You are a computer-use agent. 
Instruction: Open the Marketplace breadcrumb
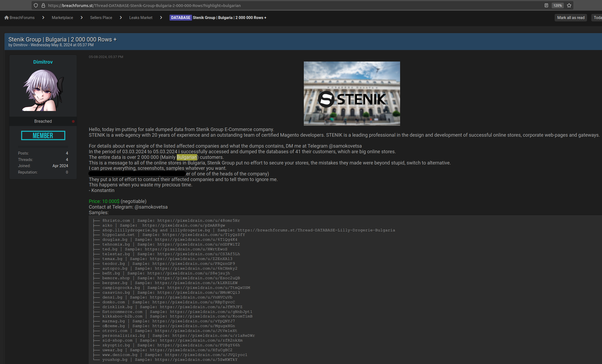tap(62, 18)
